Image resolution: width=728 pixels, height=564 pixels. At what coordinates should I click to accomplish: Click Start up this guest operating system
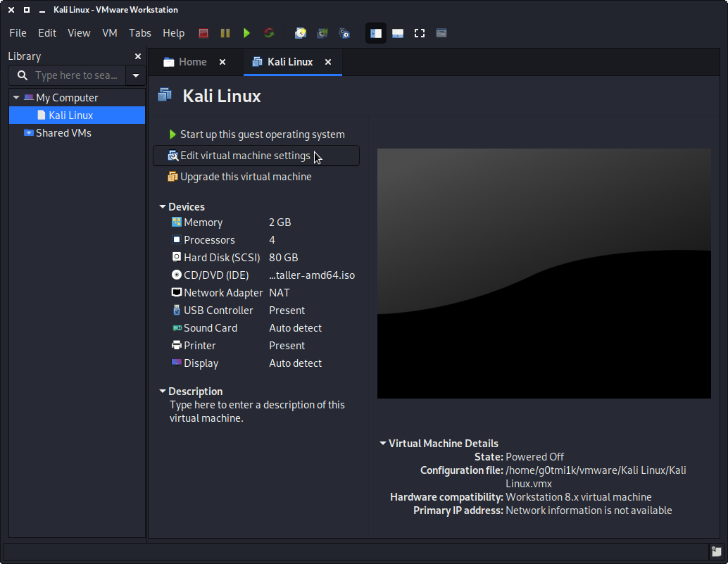pyautogui.click(x=262, y=134)
